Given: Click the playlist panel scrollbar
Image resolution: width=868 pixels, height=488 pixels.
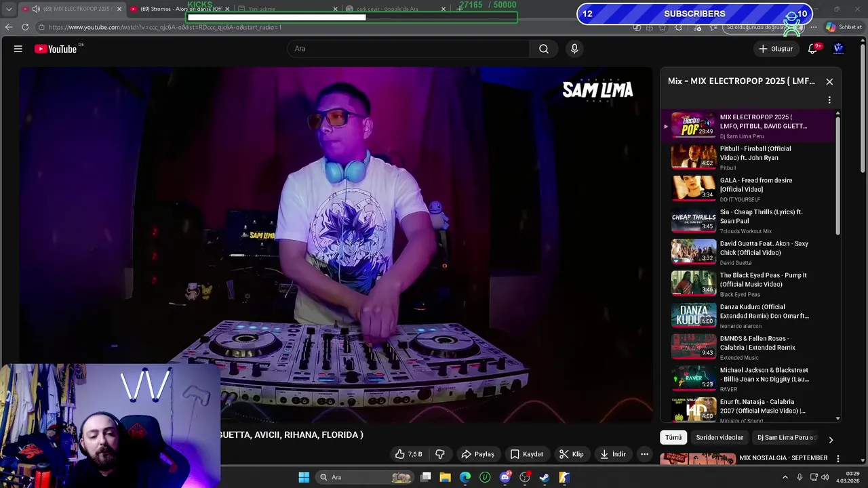Looking at the screenshot, I should (x=838, y=176).
